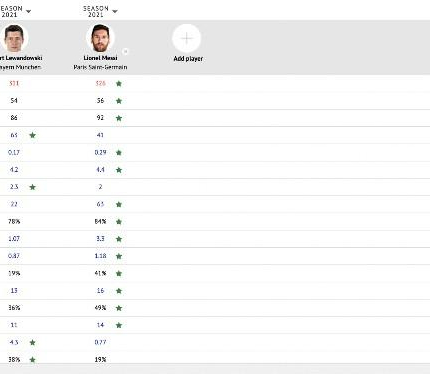Viewport: 430px width, 374px height.
Task: Click the Add player label
Action: pos(188,59)
